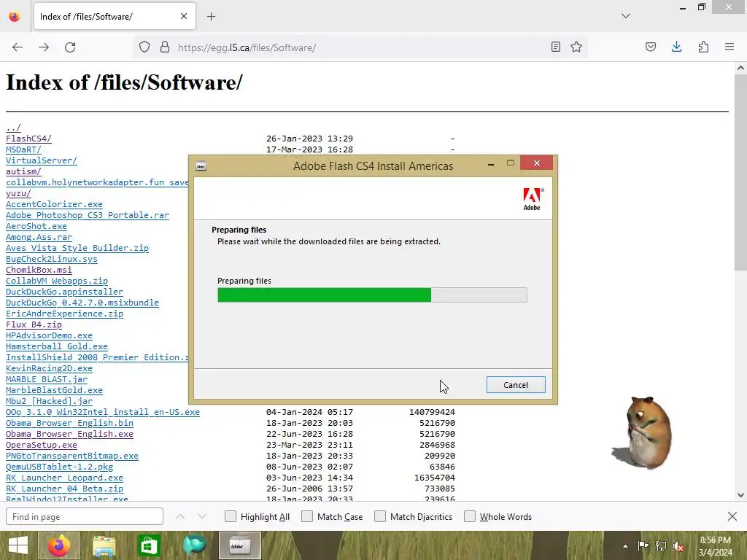Enable the Highlight All checkbox
The width and height of the screenshot is (747, 560).
(x=230, y=517)
